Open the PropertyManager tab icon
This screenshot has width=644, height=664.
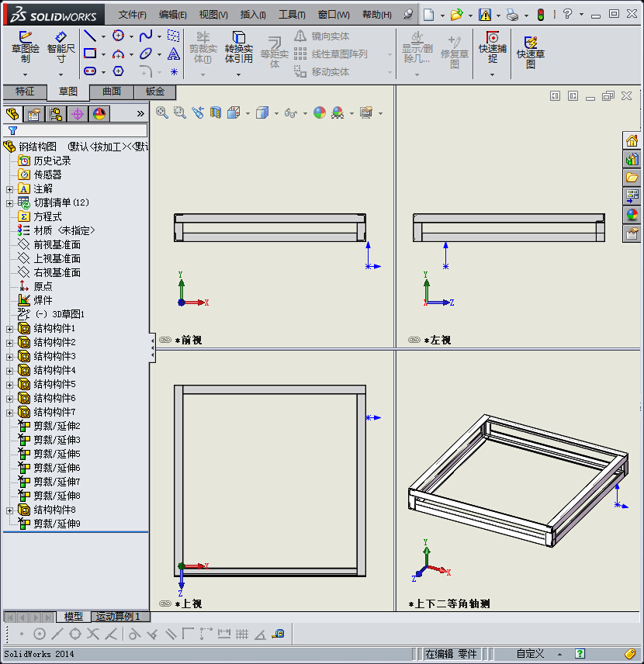click(x=34, y=114)
